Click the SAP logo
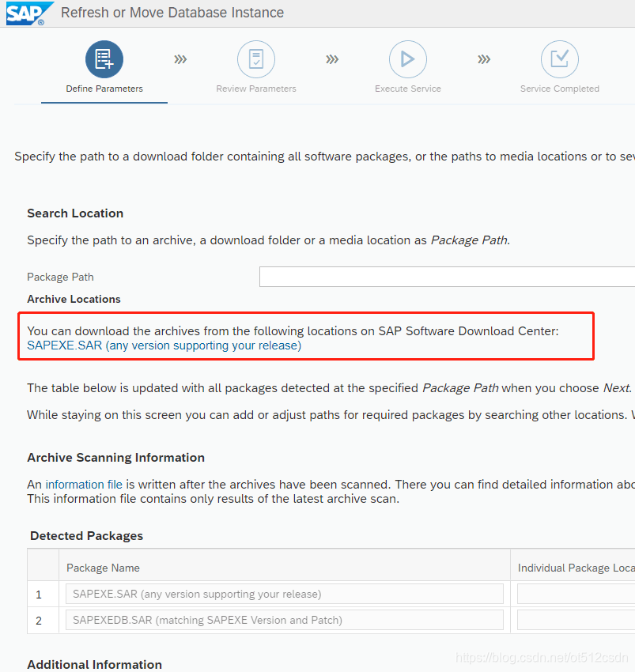 pos(28,13)
